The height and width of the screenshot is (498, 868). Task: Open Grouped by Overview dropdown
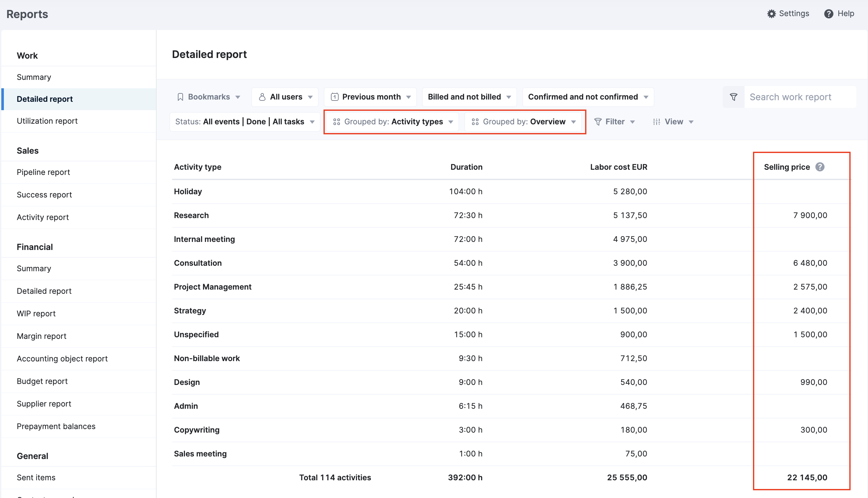click(x=523, y=122)
